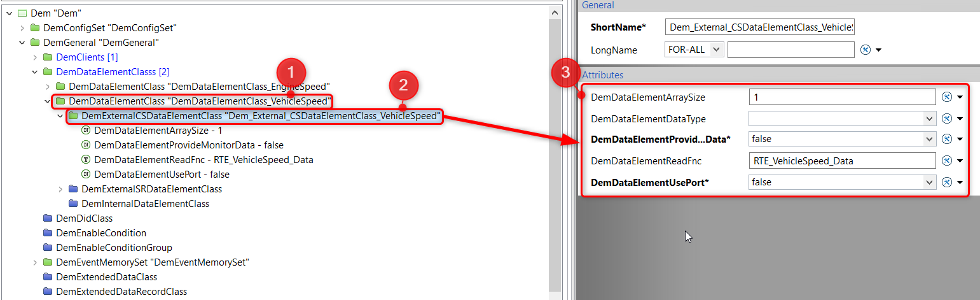Click the DemEventMemorySet green folder icon

pyautogui.click(x=48, y=262)
